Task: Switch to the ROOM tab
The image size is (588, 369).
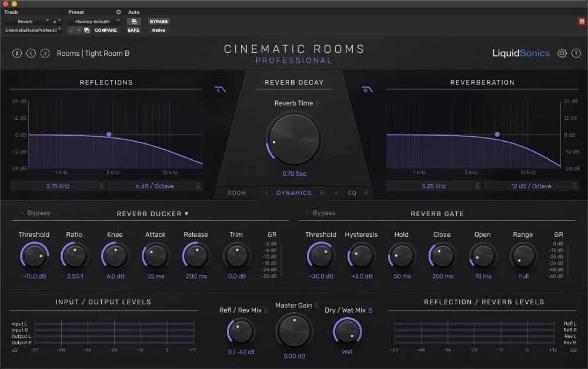Action: [x=237, y=193]
